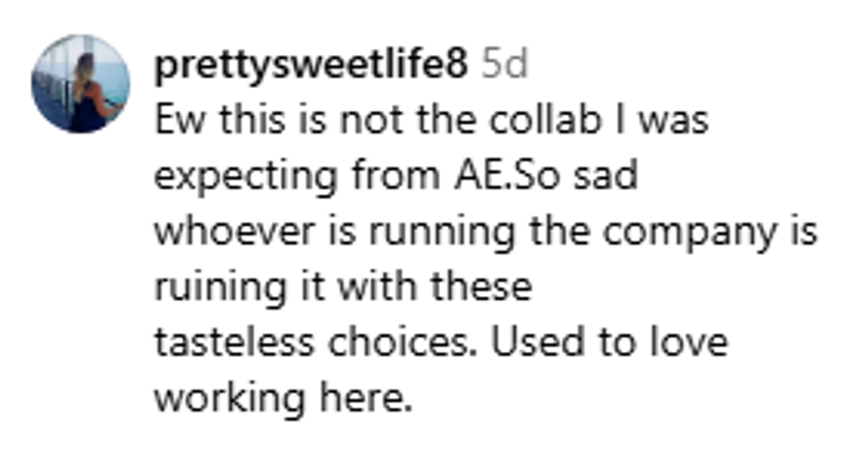868x451 pixels.
Task: Click the 5d comment timestamp
Action: click(x=504, y=66)
